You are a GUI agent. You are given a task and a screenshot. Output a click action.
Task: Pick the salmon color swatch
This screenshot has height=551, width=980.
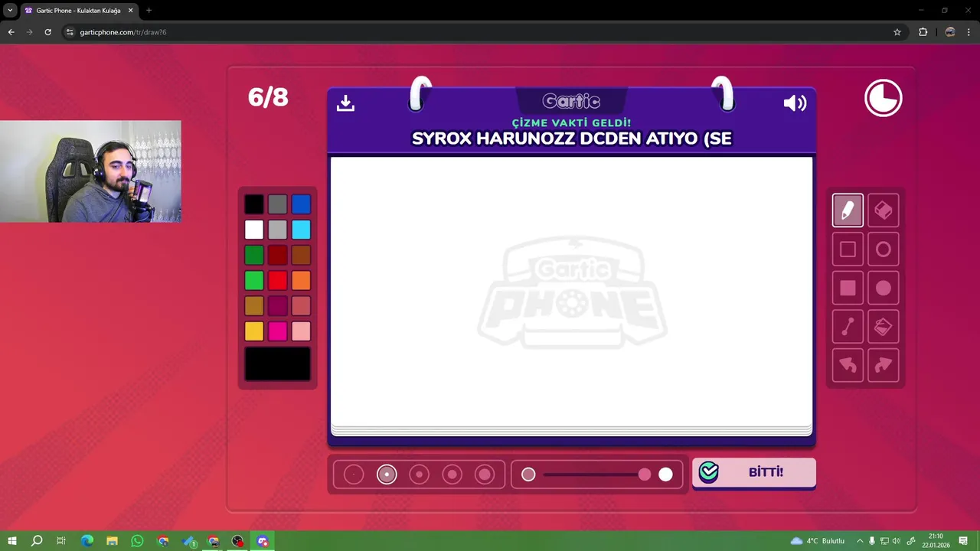pyautogui.click(x=301, y=306)
